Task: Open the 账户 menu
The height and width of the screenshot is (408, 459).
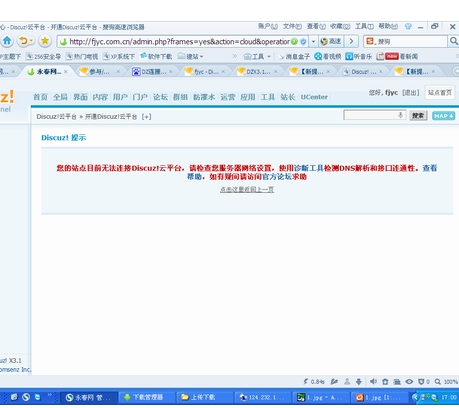Action: (268, 26)
